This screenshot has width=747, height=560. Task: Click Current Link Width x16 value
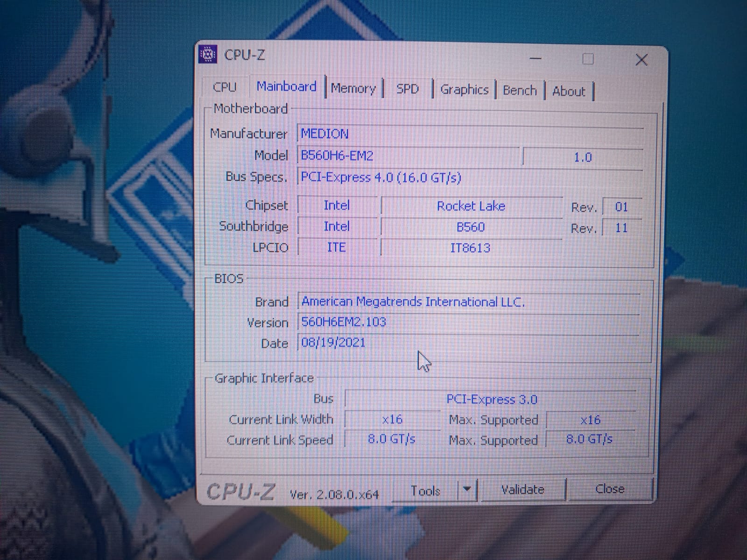click(x=392, y=420)
